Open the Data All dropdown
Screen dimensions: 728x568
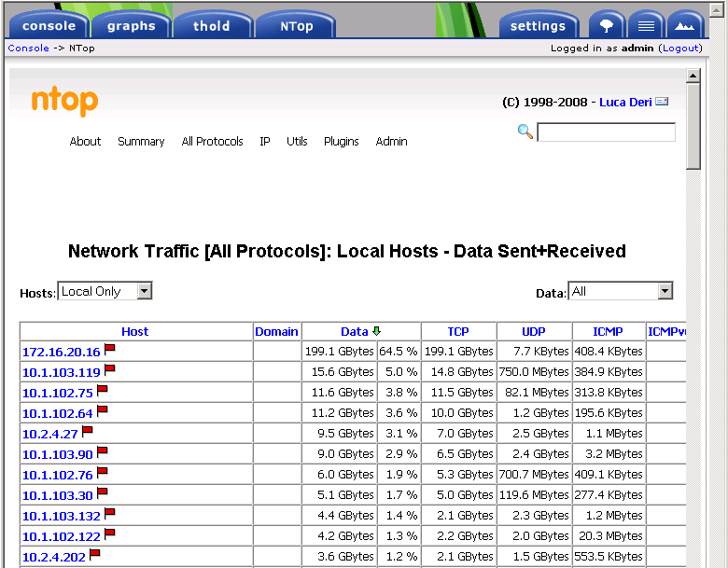tap(621, 291)
